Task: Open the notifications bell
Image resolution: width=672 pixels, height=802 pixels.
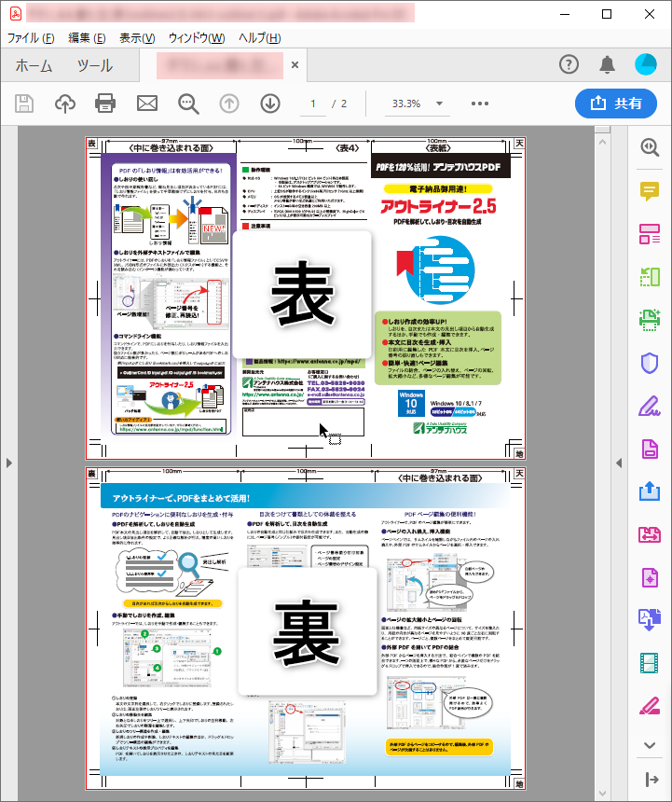Action: [607, 65]
